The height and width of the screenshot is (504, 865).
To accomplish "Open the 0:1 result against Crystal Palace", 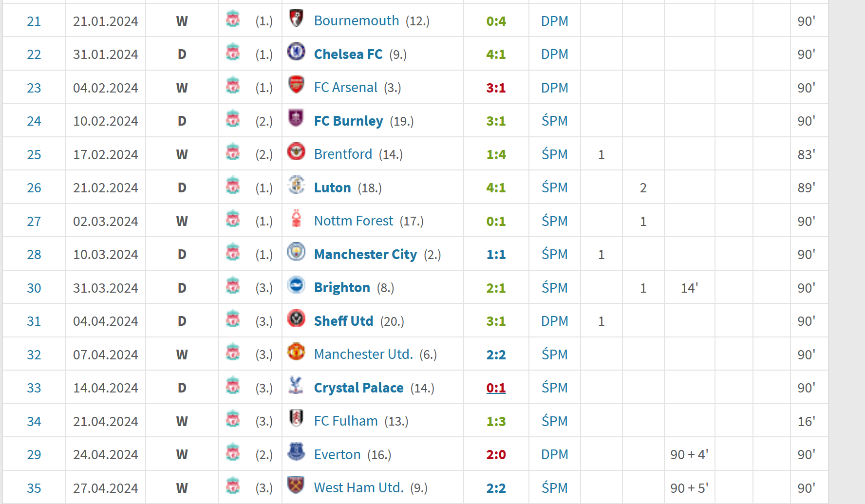I will (x=496, y=388).
